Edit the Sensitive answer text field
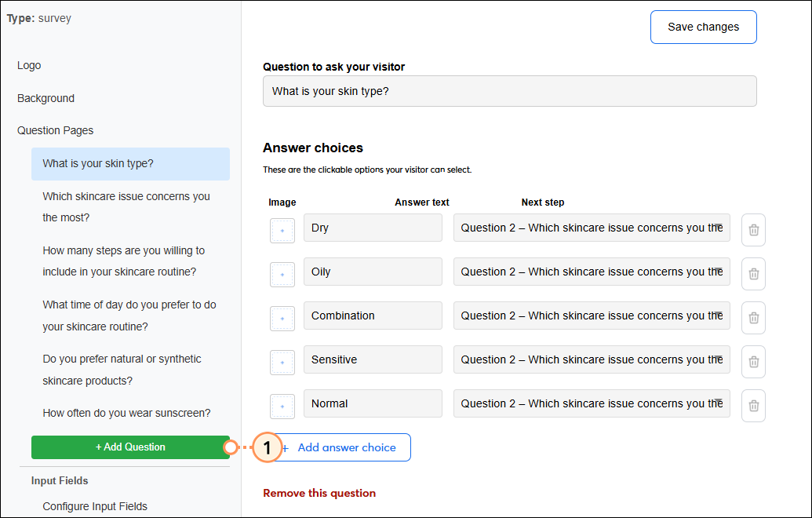812x518 pixels. (373, 359)
